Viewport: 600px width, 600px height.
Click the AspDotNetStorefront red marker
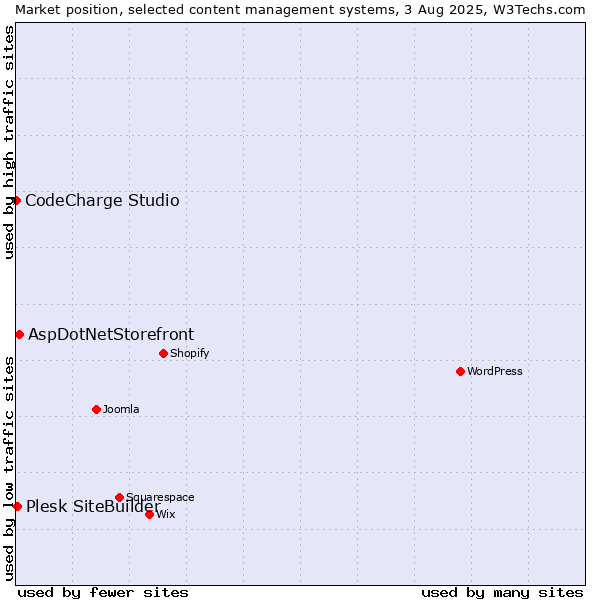click(x=20, y=335)
